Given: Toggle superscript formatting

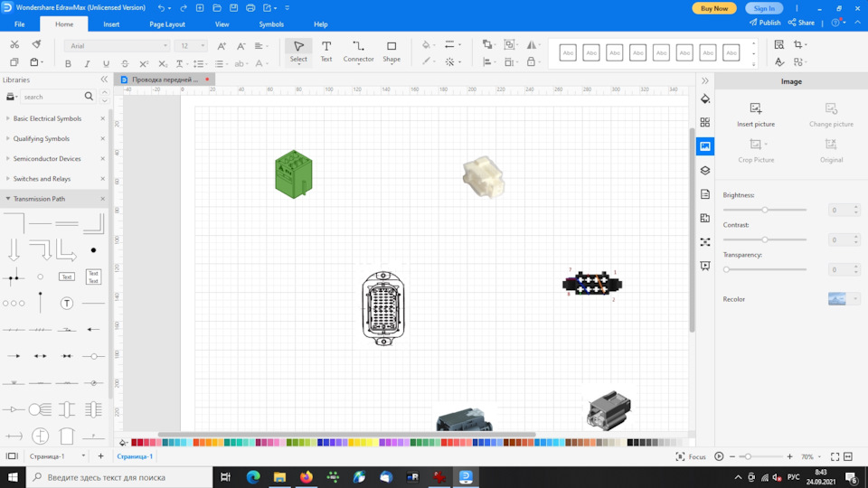Looking at the screenshot, I should 144,63.
